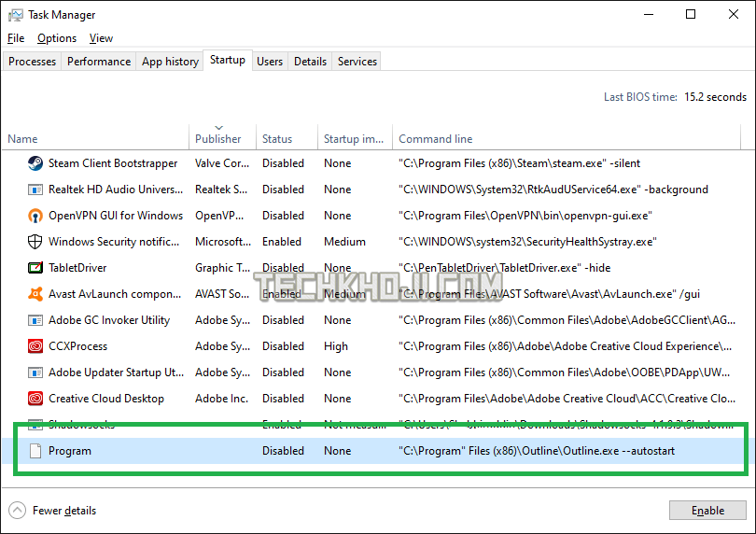
Task: Switch to the Services tab
Action: tap(357, 62)
